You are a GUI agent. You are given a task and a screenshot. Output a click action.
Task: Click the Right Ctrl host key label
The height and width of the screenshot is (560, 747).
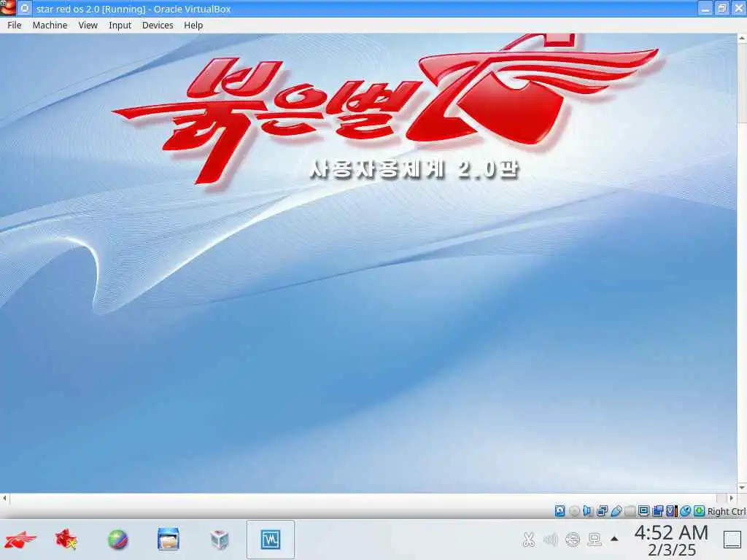pyautogui.click(x=727, y=511)
